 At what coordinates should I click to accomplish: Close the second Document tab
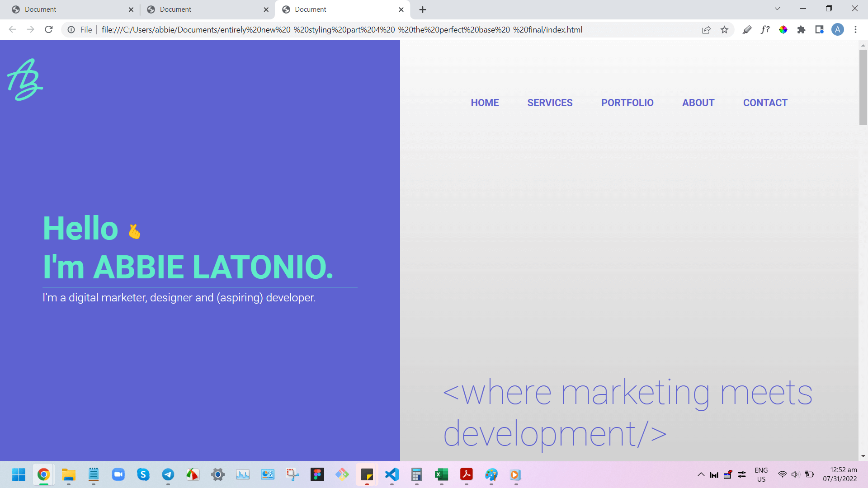266,9
